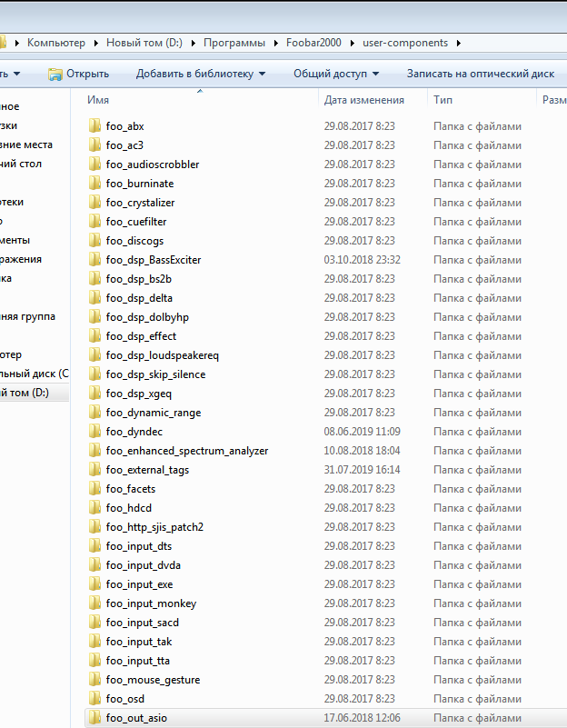The width and height of the screenshot is (567, 728).
Task: Sort by the Имя column header
Action: click(x=98, y=100)
